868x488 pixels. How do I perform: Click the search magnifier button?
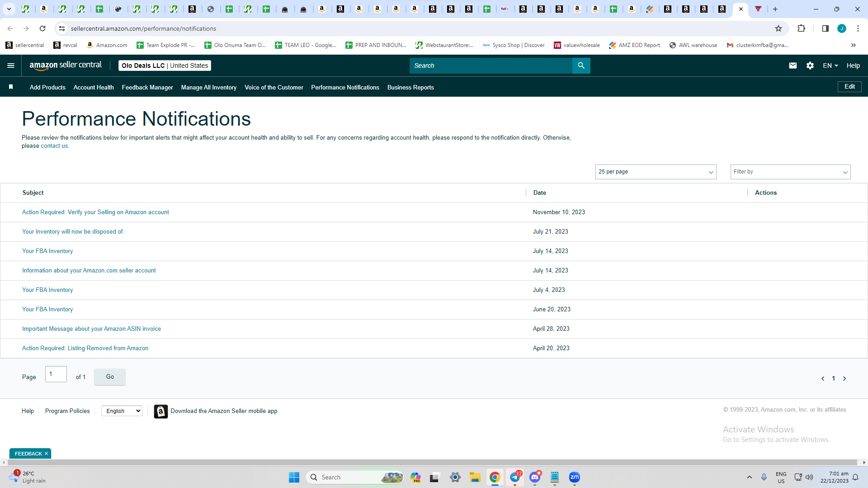tap(581, 66)
